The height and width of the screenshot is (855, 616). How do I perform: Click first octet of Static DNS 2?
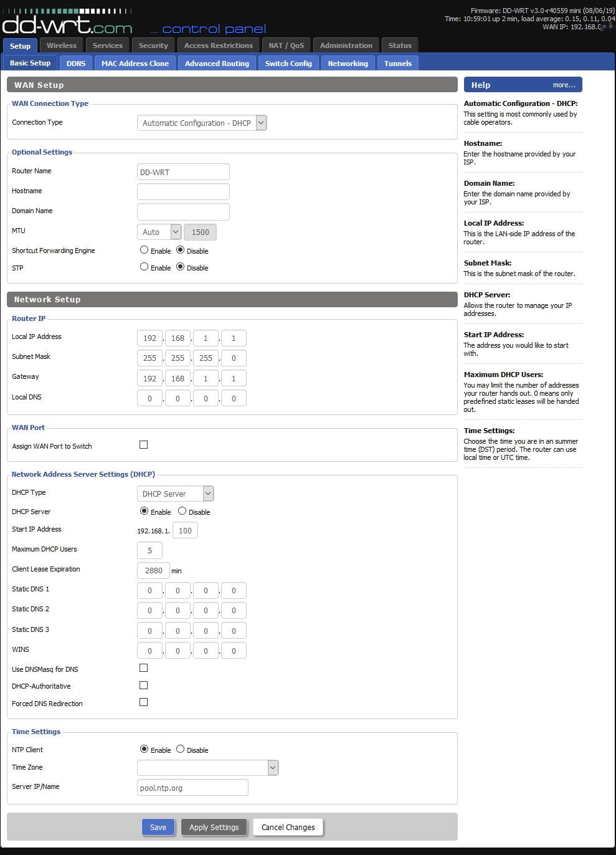tap(149, 610)
